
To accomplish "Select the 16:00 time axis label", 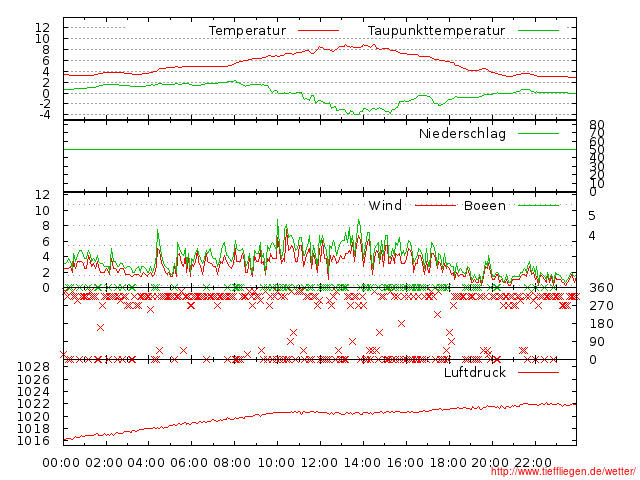I will point(404,463).
